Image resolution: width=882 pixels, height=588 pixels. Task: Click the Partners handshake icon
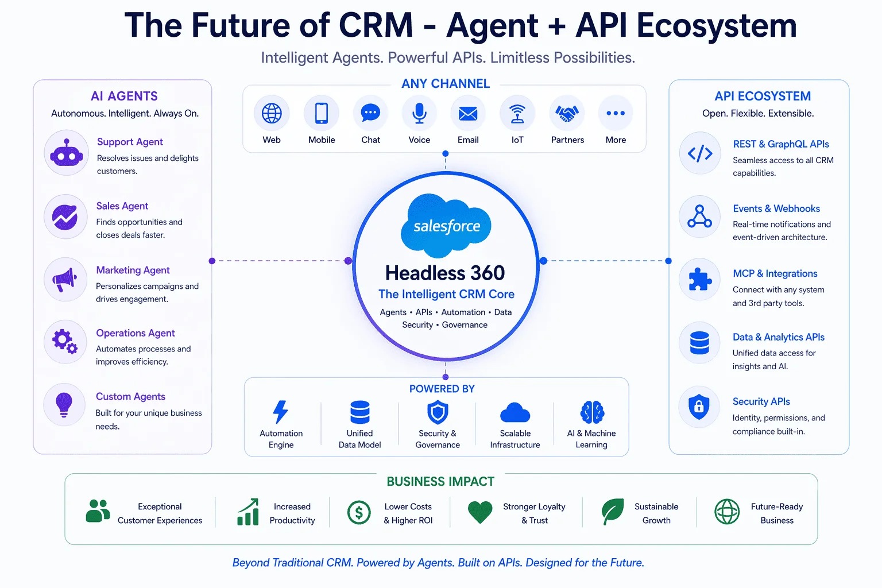click(567, 114)
